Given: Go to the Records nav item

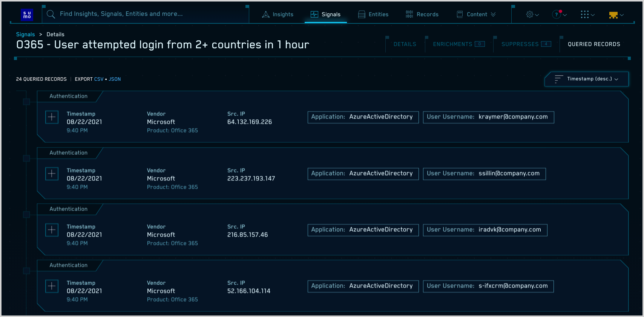Looking at the screenshot, I should pos(422,14).
